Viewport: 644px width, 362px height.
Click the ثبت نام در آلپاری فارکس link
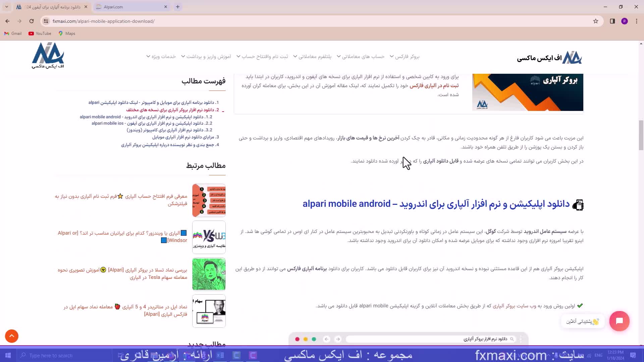[x=434, y=86]
